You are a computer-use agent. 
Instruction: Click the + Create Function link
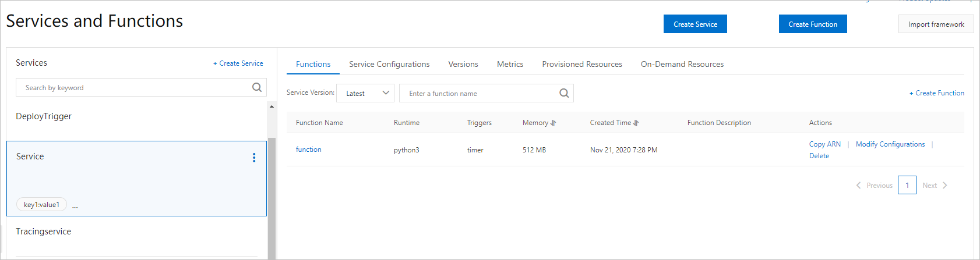(937, 93)
